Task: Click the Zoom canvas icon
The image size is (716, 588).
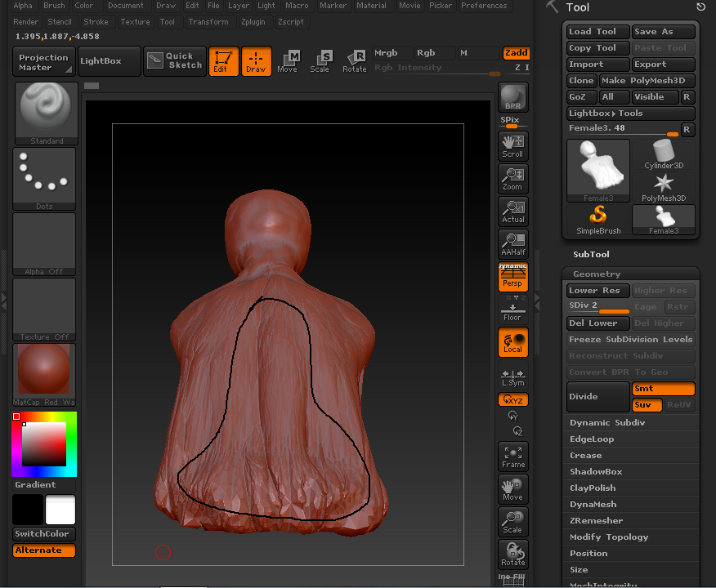Action: [512, 179]
